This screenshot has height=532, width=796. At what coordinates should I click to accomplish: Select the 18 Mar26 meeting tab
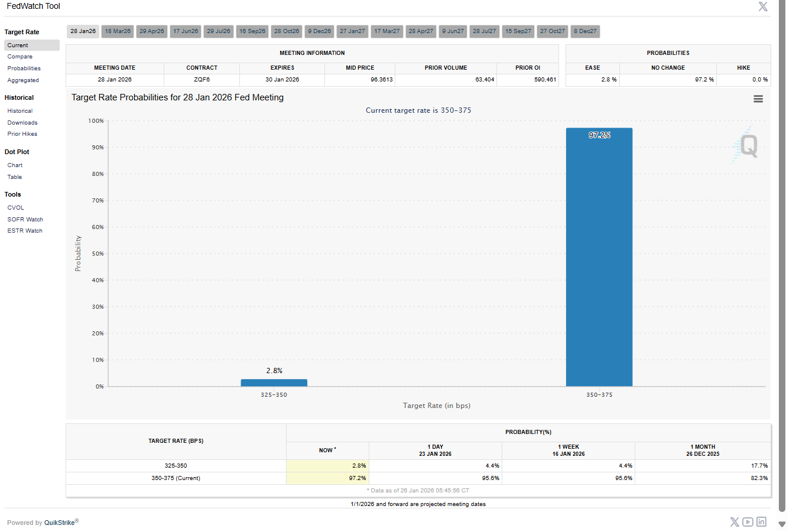(118, 31)
